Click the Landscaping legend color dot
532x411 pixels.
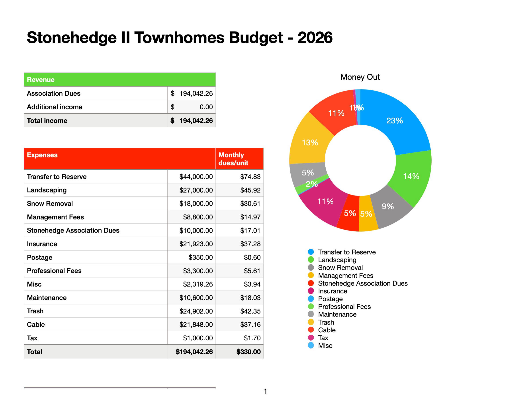pyautogui.click(x=311, y=260)
